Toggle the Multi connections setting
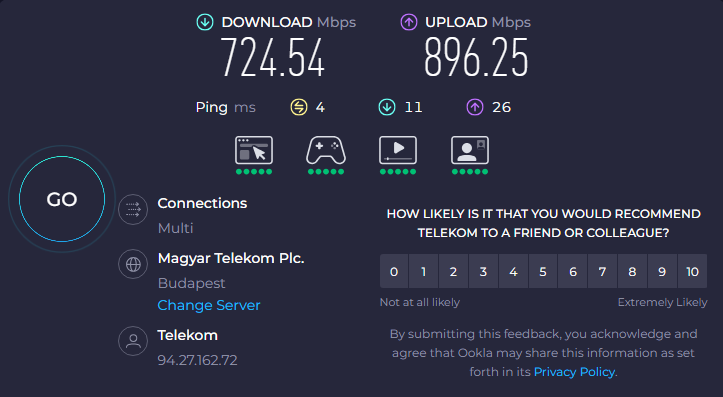Image resolution: width=723 pixels, height=397 pixels. 175,228
